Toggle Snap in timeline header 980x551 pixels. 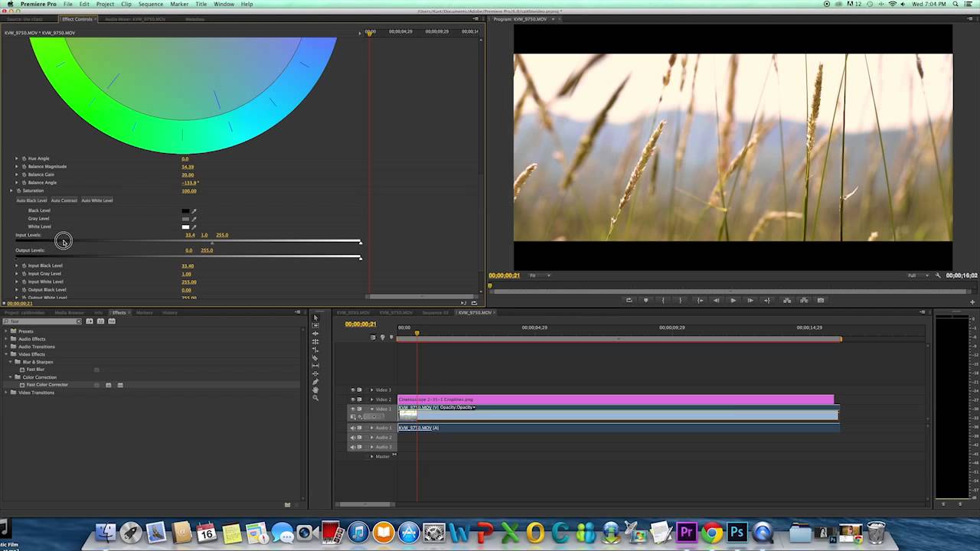[x=373, y=337]
